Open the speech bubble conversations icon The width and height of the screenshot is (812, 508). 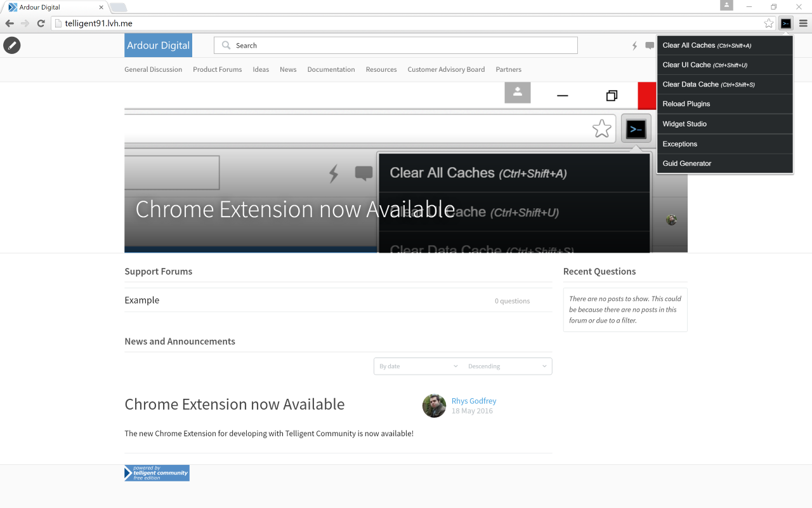click(x=649, y=45)
